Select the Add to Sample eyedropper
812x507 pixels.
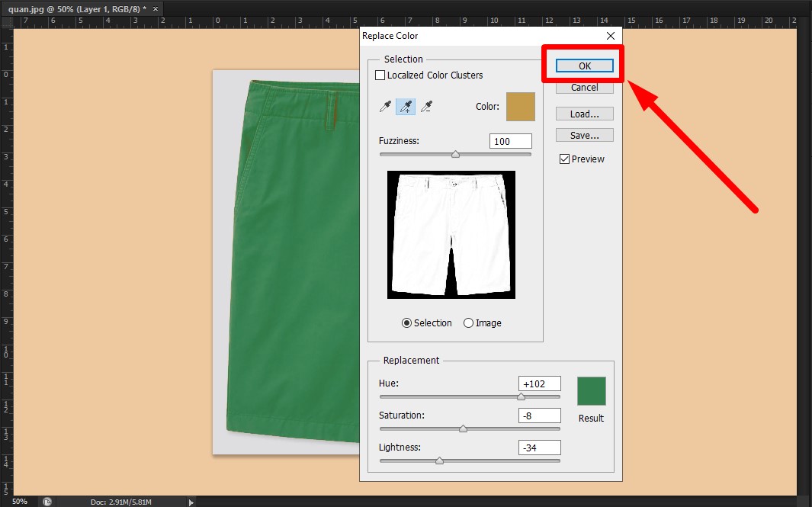[406, 106]
